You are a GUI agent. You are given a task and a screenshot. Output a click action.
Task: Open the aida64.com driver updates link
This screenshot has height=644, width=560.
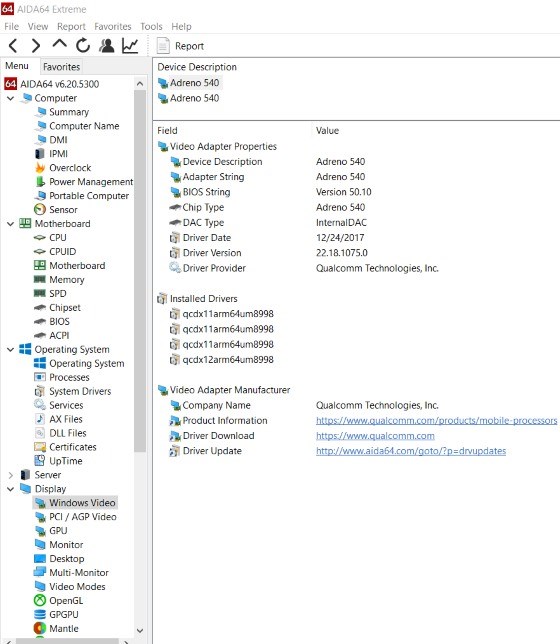click(x=411, y=451)
